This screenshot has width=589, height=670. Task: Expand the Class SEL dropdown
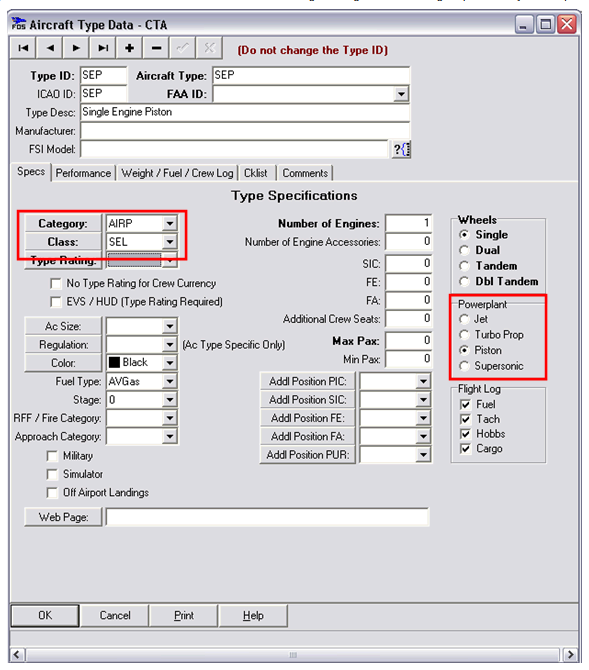170,242
